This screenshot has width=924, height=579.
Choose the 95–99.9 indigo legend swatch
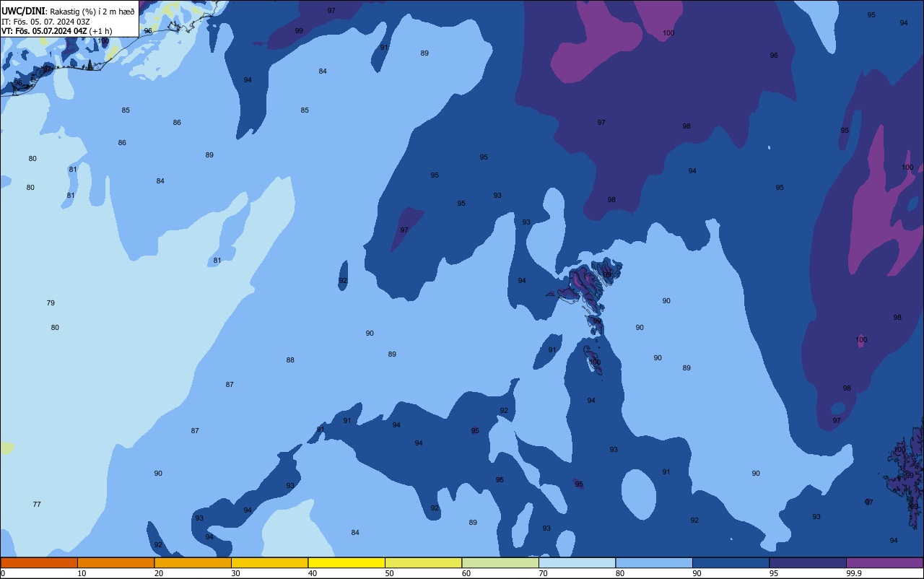point(808,562)
